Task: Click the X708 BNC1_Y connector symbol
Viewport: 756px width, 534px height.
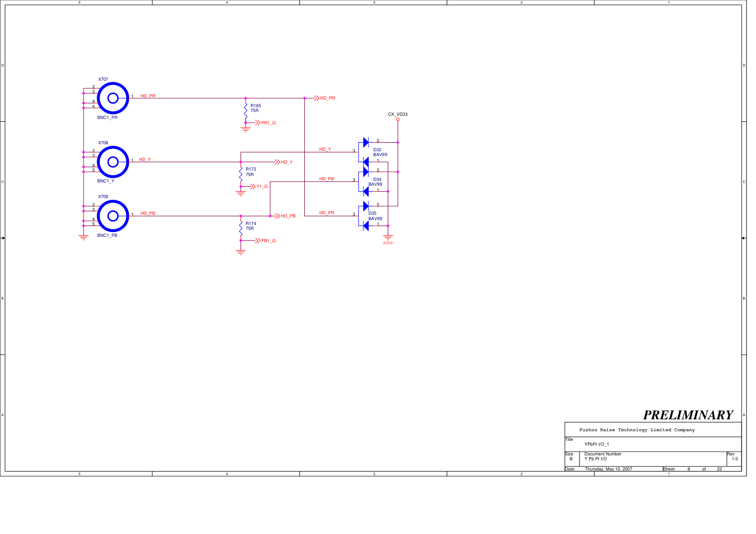Action: [113, 161]
